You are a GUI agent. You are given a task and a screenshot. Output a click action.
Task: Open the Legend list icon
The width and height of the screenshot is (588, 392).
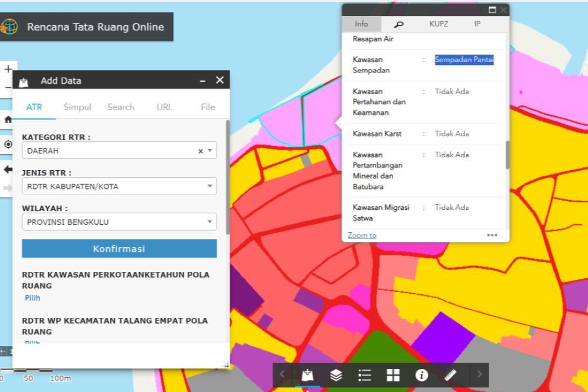pyautogui.click(x=365, y=375)
